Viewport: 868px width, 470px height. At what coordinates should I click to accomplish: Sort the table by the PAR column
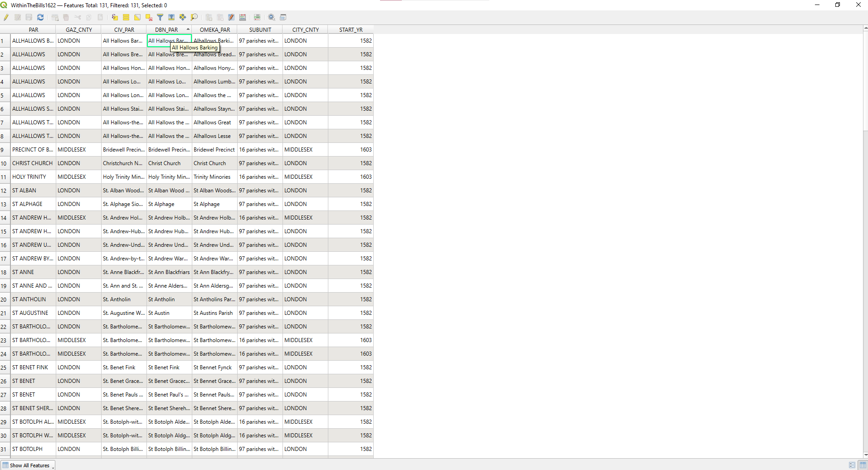[x=34, y=29]
